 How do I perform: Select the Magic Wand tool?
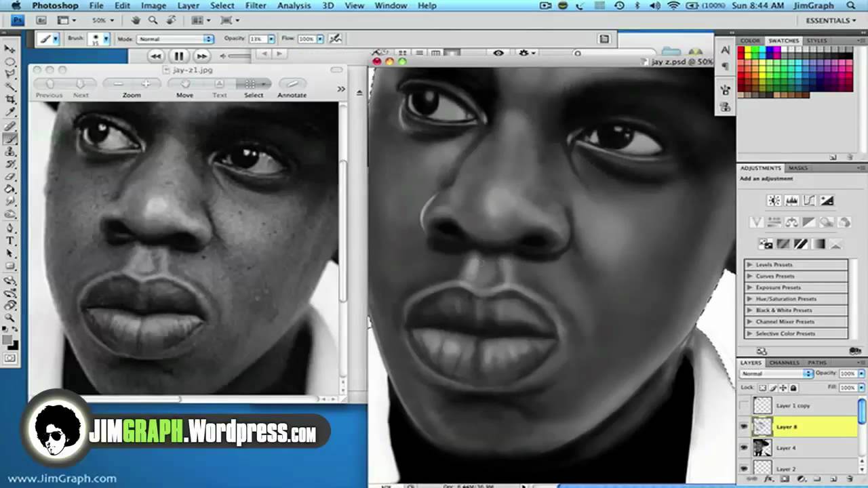pyautogui.click(x=11, y=87)
